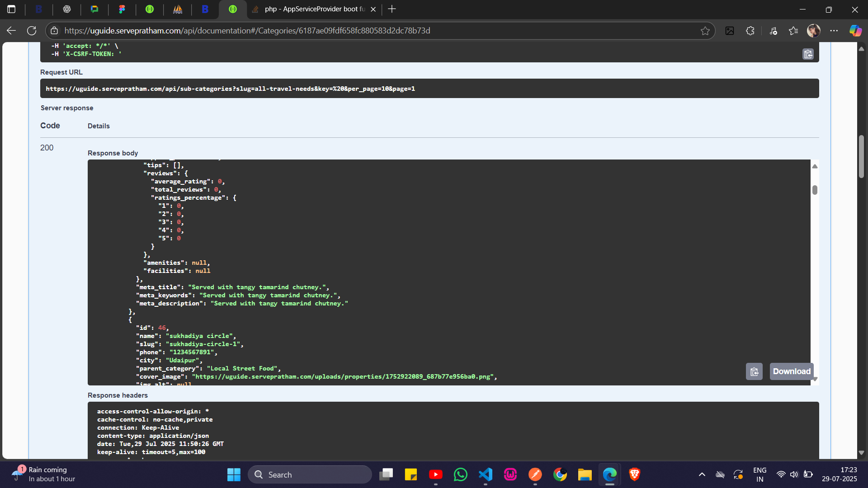Go back to previous page
Viewport: 868px width, 488px height.
click(x=11, y=31)
